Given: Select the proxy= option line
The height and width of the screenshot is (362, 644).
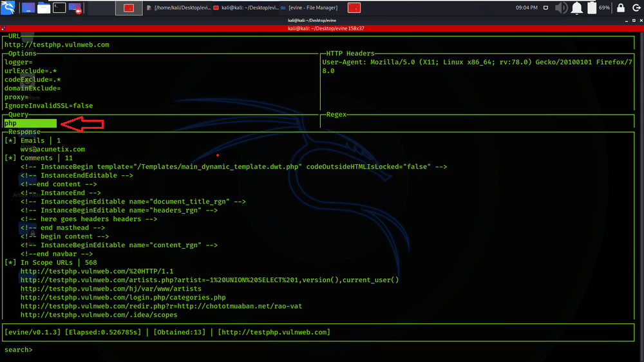Looking at the screenshot, I should pos(17,97).
